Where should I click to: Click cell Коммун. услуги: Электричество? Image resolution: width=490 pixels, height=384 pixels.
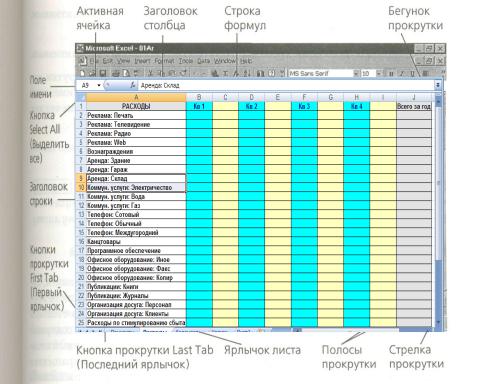(136, 187)
